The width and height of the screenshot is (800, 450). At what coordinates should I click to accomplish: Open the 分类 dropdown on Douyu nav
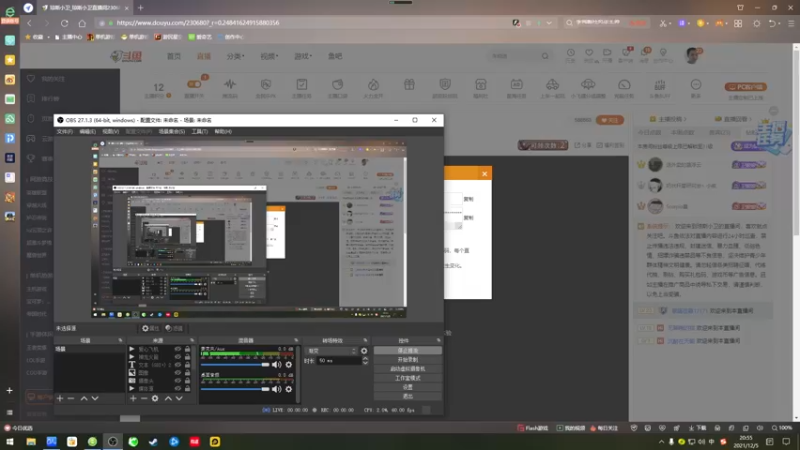(x=235, y=56)
